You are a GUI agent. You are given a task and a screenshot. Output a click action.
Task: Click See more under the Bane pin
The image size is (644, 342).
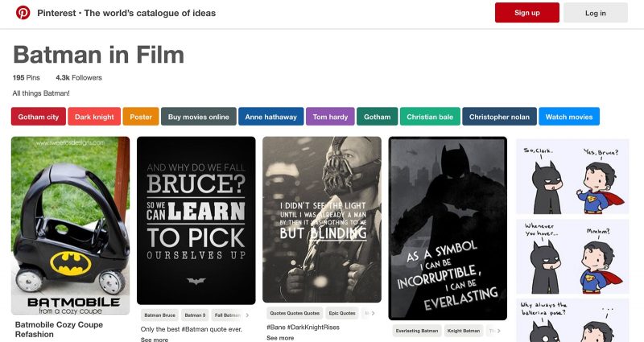point(280,339)
